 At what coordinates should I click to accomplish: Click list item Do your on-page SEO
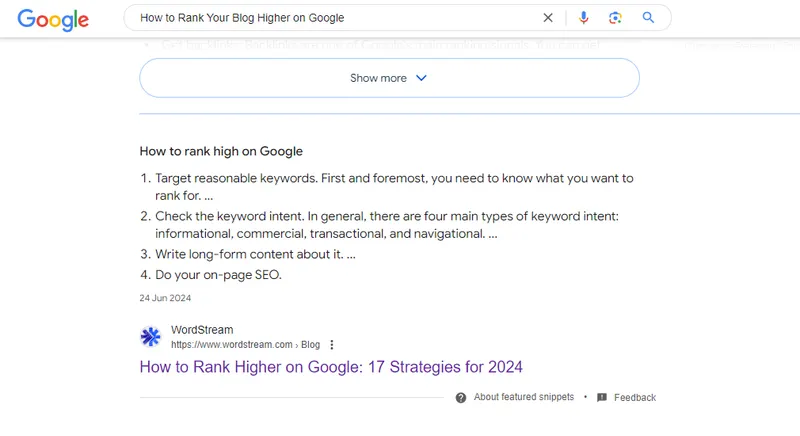[x=211, y=274]
